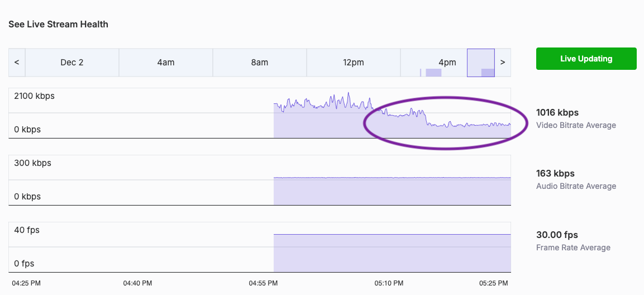Click the Audio Bitrate Average label
Screen dimensions: 644x295
[576, 186]
